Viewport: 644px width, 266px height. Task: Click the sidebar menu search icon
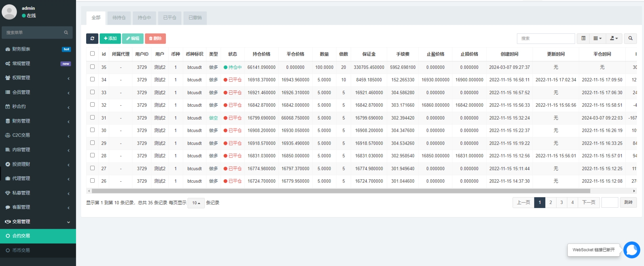[x=66, y=33]
